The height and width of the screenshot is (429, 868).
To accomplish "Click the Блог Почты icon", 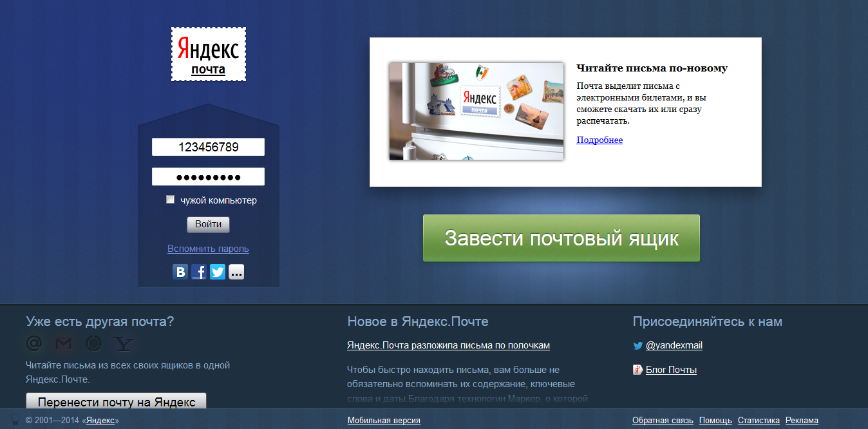I will (638, 370).
